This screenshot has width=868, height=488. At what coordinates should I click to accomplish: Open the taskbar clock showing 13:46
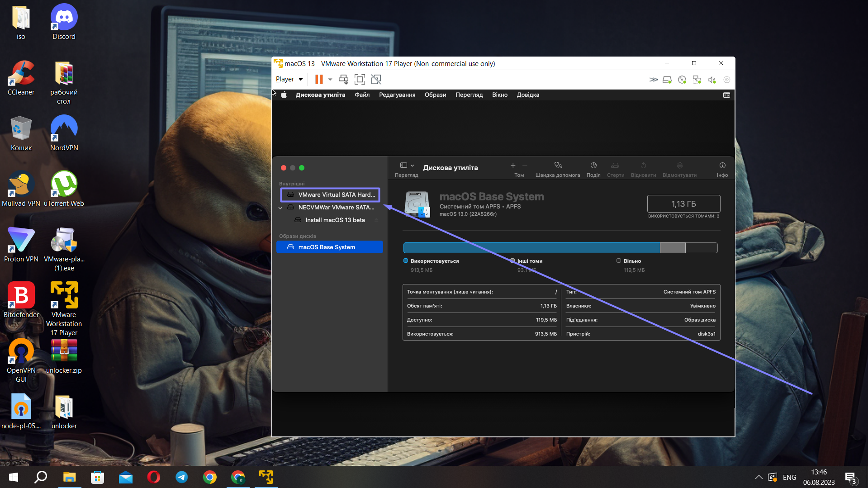pyautogui.click(x=819, y=477)
